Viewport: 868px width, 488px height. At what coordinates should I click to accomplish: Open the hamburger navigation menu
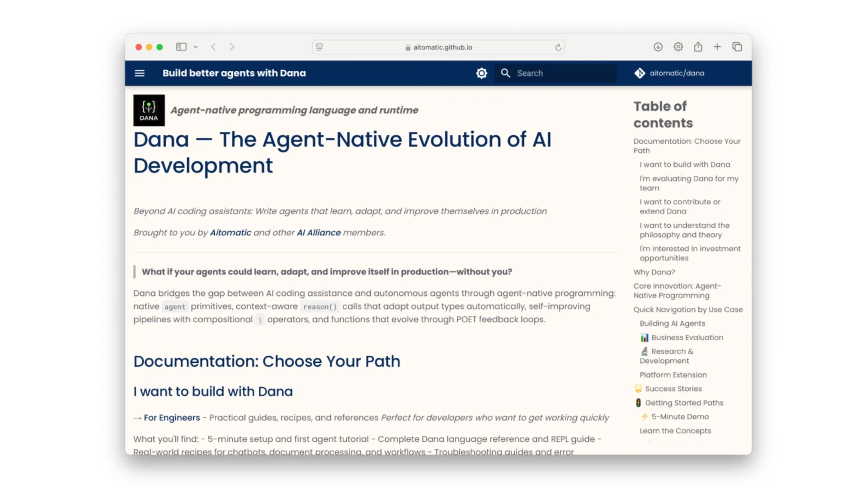(x=140, y=73)
